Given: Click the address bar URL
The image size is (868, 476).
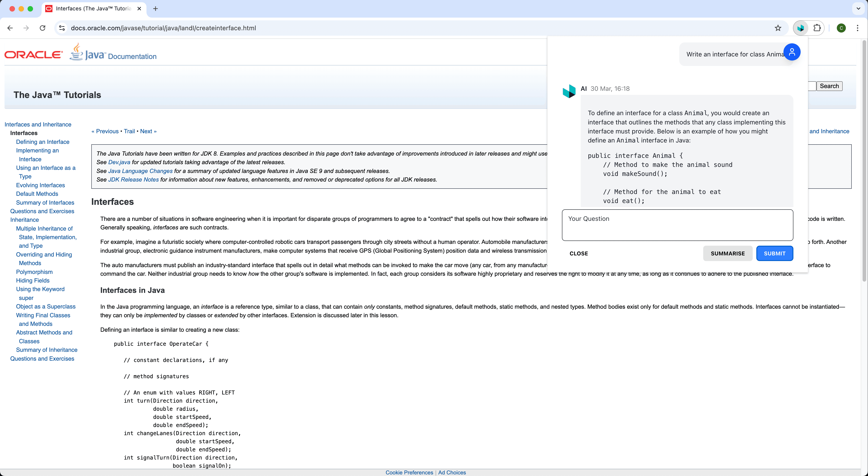Looking at the screenshot, I should tap(163, 28).
